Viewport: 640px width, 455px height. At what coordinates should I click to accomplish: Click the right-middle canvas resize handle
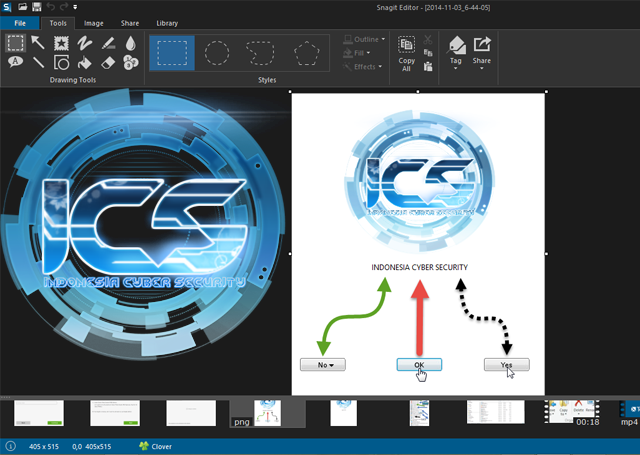(547, 253)
